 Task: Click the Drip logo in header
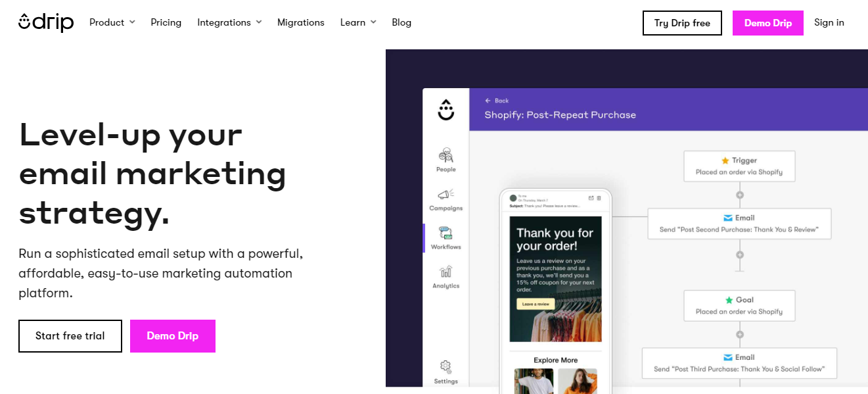(x=46, y=22)
